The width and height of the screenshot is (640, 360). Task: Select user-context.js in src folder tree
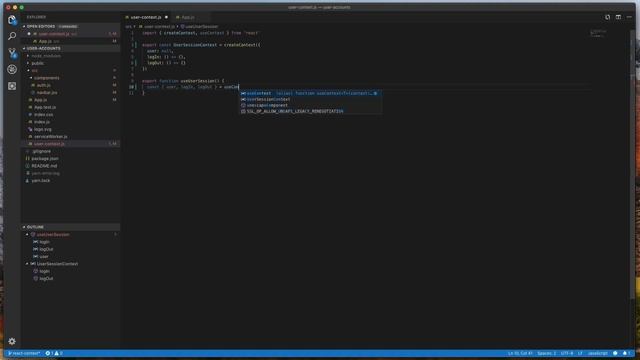(70, 144)
